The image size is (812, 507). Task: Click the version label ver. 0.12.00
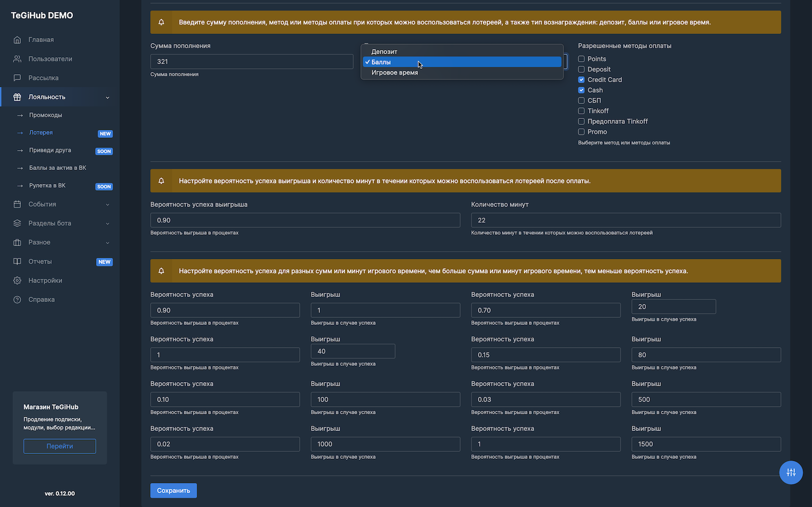[x=60, y=493]
